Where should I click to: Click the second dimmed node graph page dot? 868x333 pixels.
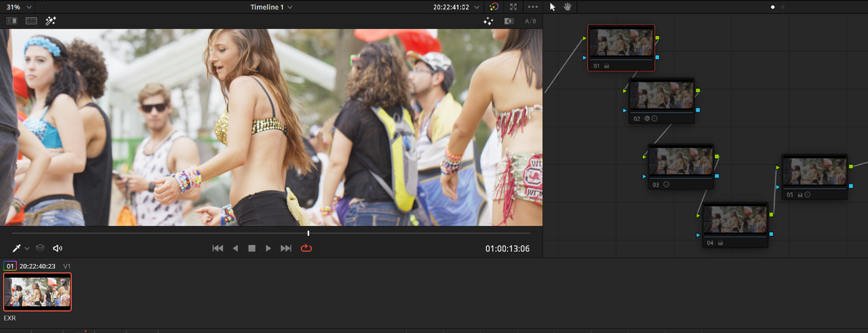coord(783,7)
